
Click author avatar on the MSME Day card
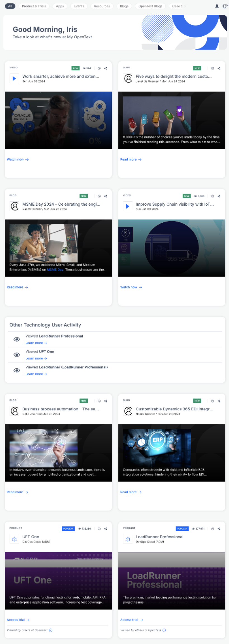coord(15,206)
